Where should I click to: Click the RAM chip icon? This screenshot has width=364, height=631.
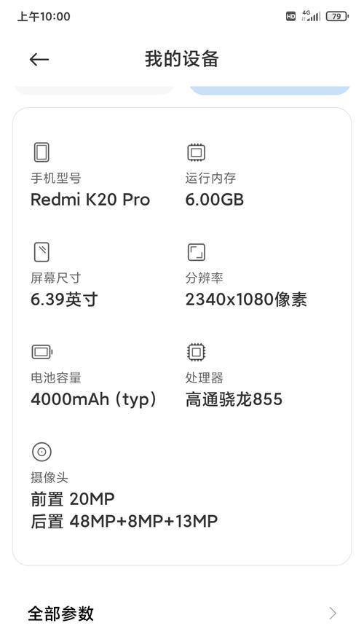[x=197, y=152]
